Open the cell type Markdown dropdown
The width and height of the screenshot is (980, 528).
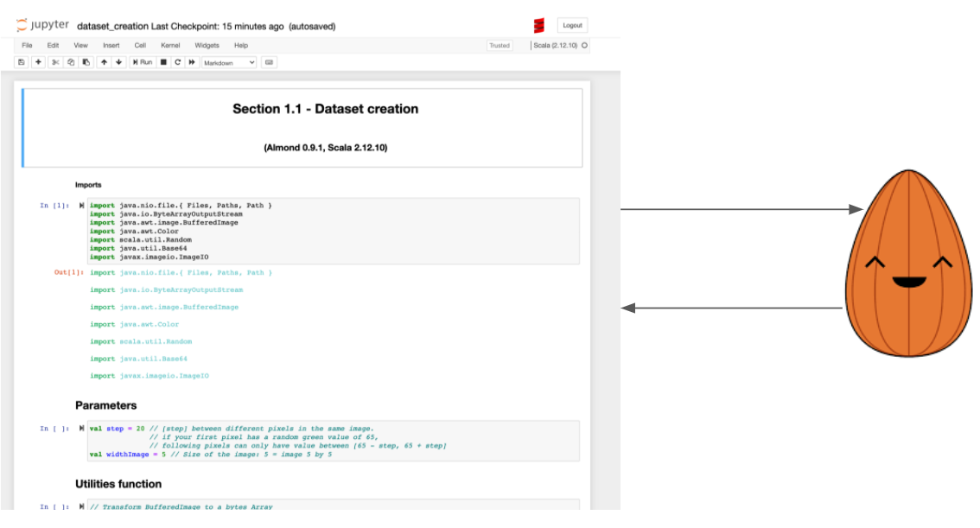229,62
